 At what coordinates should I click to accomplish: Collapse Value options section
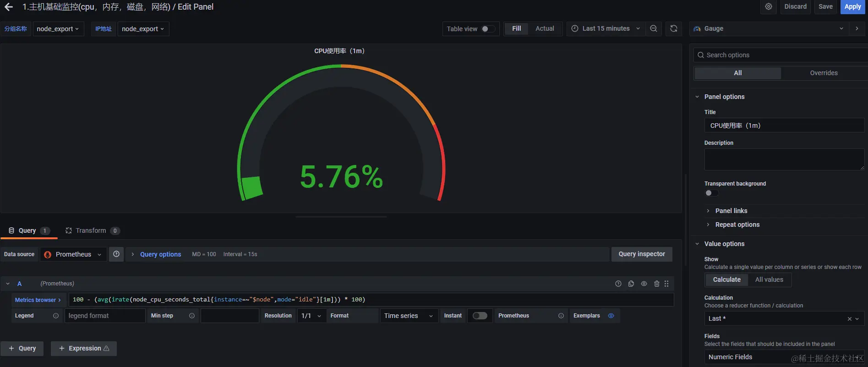724,244
